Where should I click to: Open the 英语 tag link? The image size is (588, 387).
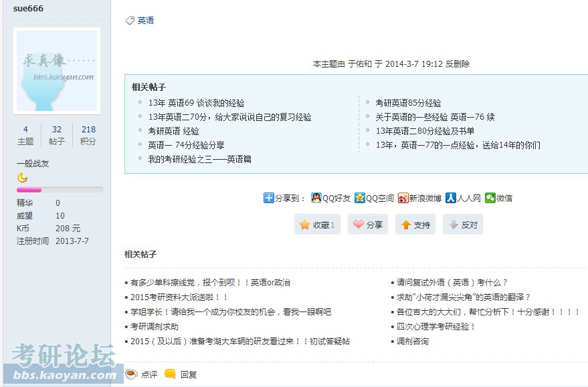pos(146,21)
